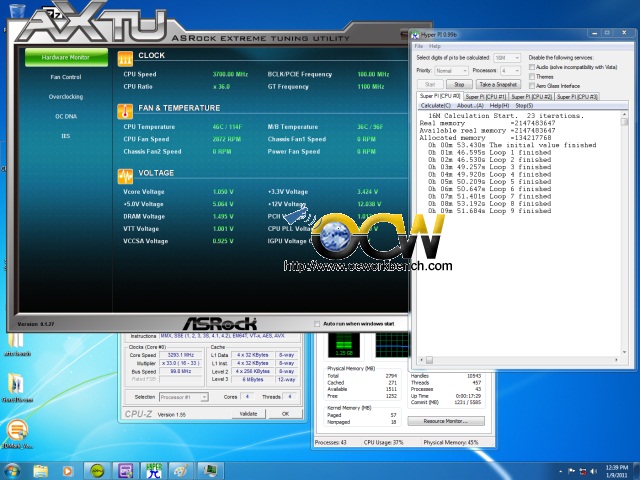
Task: Click the Core Speed value in CPU-Z
Action: click(x=181, y=355)
